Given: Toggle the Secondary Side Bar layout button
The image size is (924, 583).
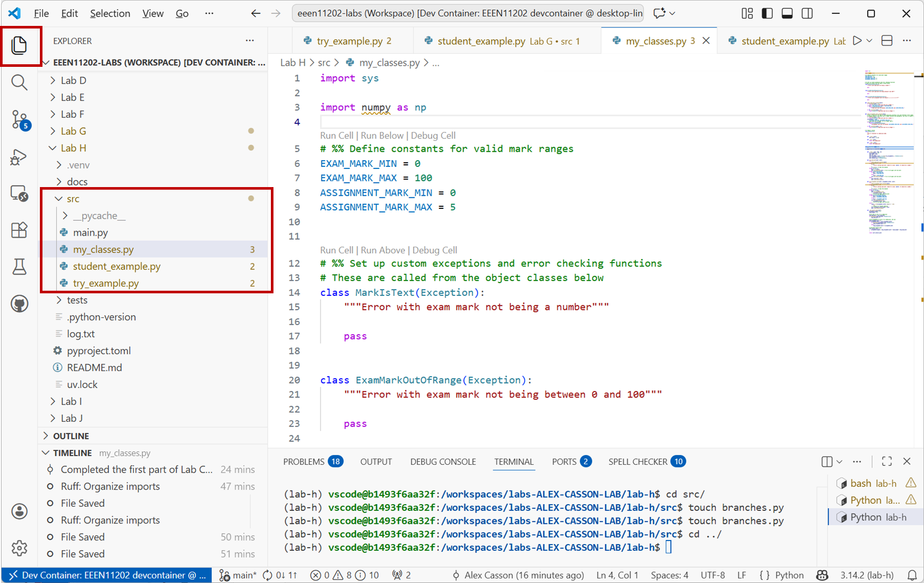Looking at the screenshot, I should pyautogui.click(x=807, y=13).
